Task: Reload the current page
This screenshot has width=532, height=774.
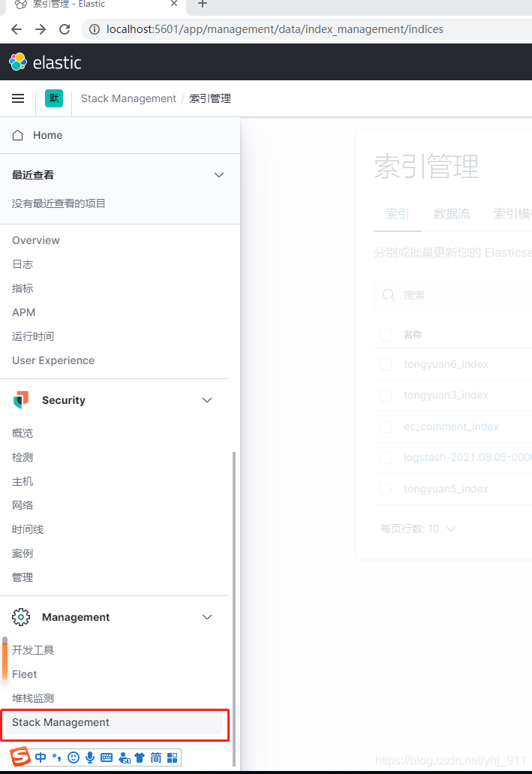Action: coord(65,29)
